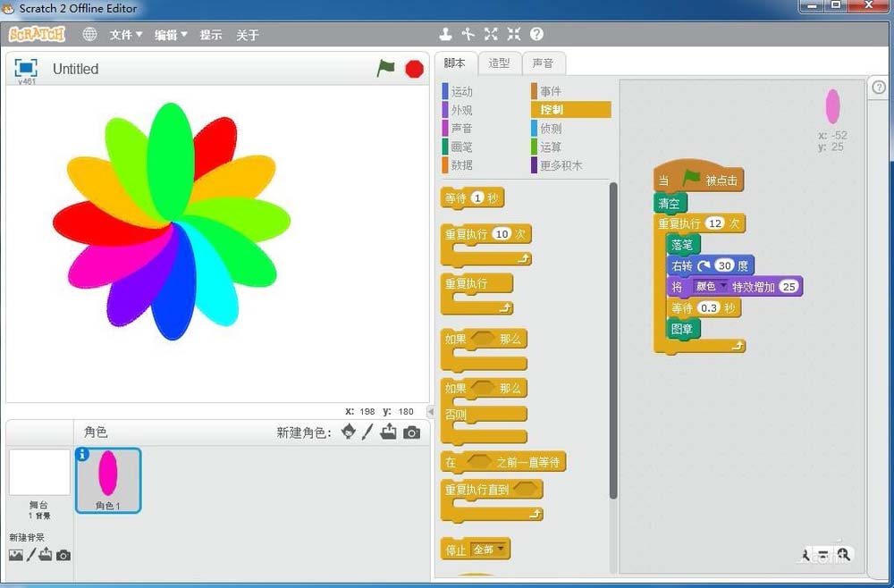
Task: Edit the 30 degrees turn value
Action: click(x=724, y=265)
